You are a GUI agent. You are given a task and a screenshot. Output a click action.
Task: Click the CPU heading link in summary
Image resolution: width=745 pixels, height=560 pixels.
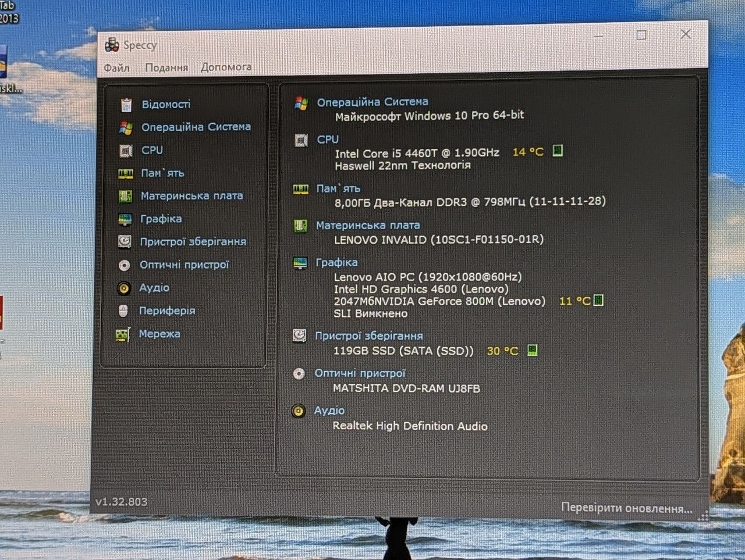pyautogui.click(x=328, y=140)
